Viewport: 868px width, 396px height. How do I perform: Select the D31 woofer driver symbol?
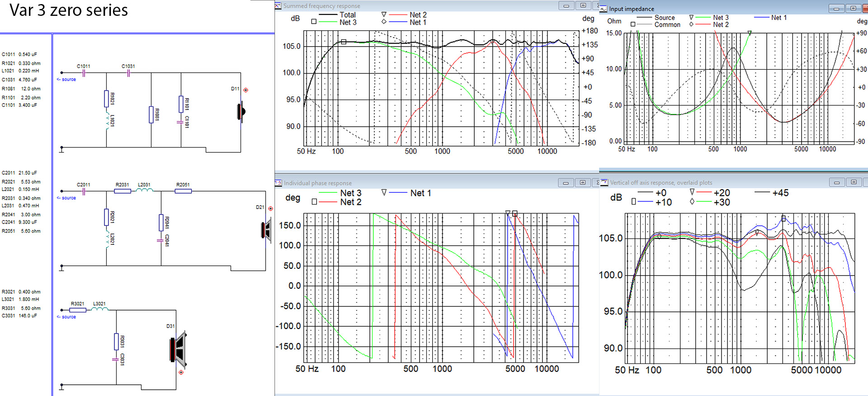[178, 349]
